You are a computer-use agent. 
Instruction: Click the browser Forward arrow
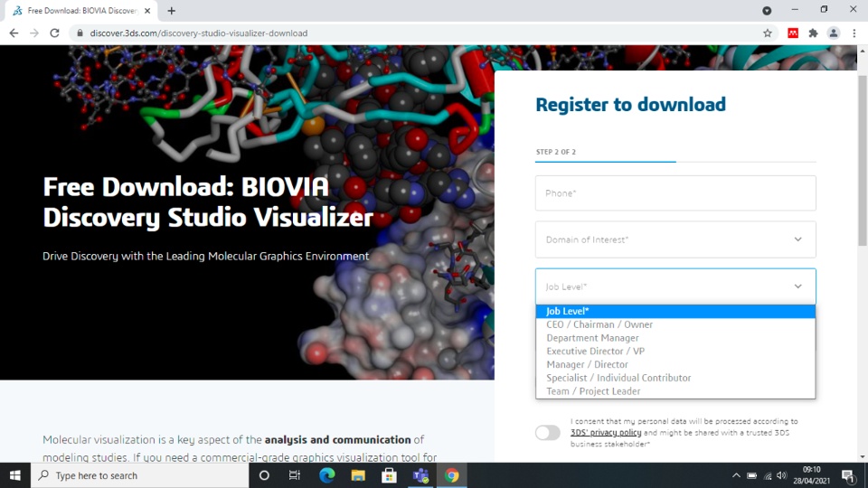point(34,33)
